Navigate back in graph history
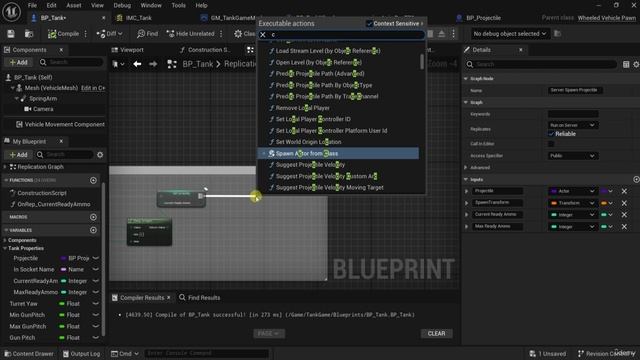This screenshot has width=640, height=360. coord(137,64)
